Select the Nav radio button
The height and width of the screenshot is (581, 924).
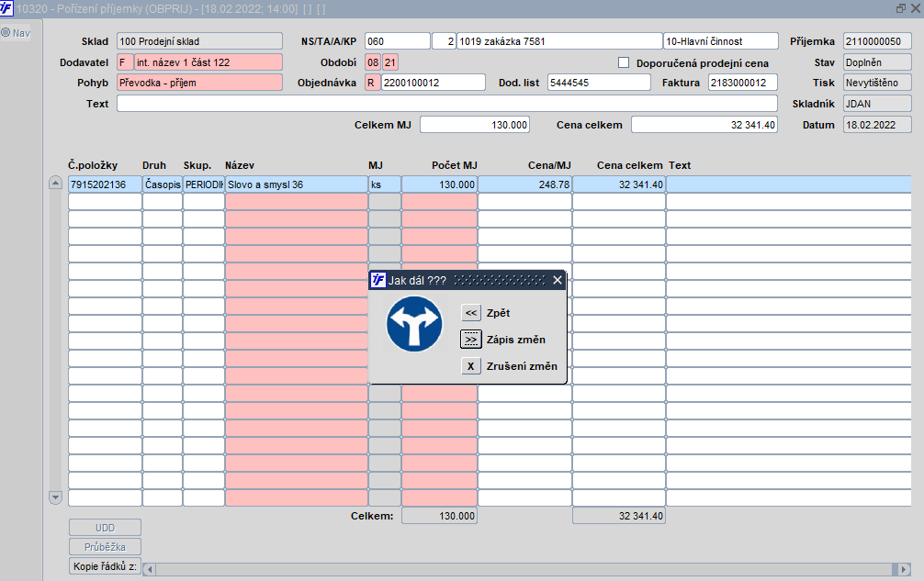pyautogui.click(x=6, y=33)
